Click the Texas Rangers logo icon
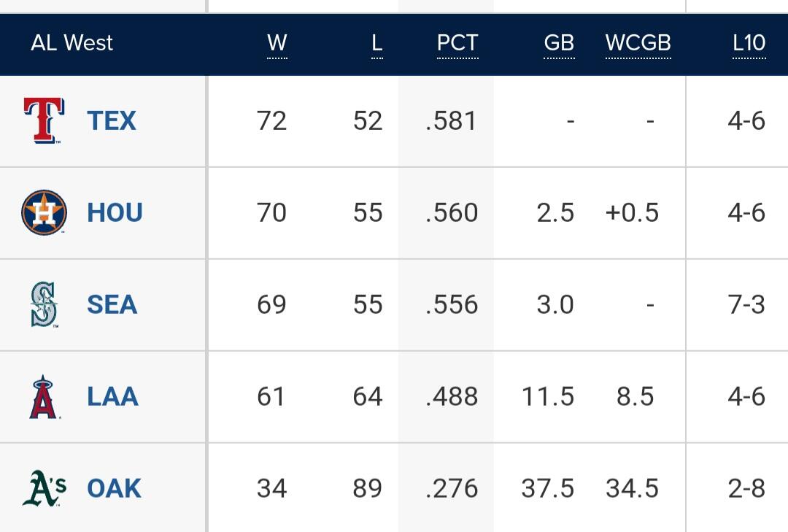Screen dimensions: 788x532 click(x=44, y=120)
